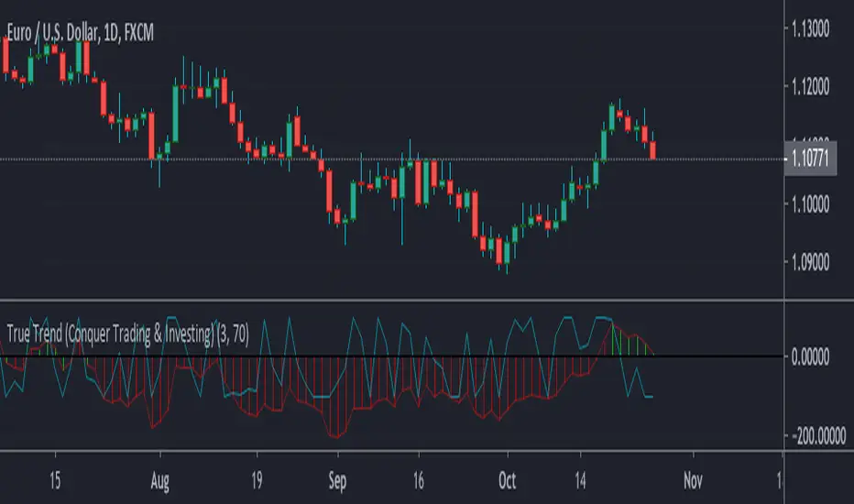Open the True Trend indicator legend label
Image resolution: width=854 pixels, height=504 pixels.
coord(128,334)
